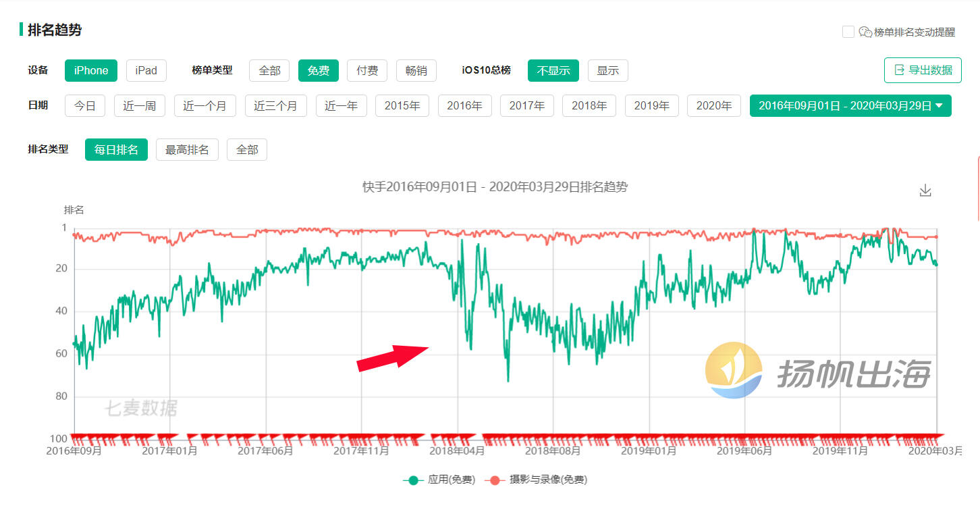Image resolution: width=980 pixels, height=516 pixels.
Task: Open the custom date range dropdown
Action: tap(850, 105)
